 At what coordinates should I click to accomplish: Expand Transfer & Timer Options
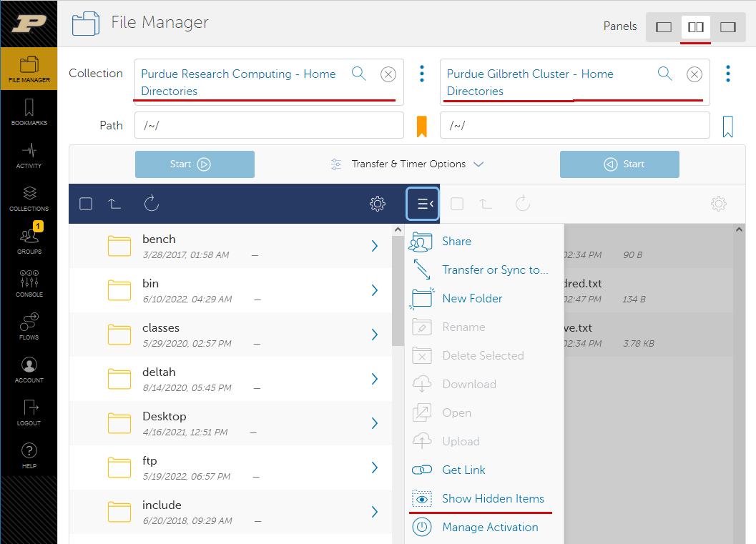tap(408, 164)
